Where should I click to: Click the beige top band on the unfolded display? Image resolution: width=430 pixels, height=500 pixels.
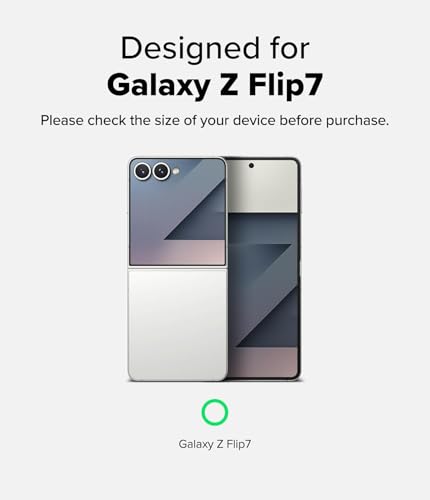pyautogui.click(x=262, y=187)
